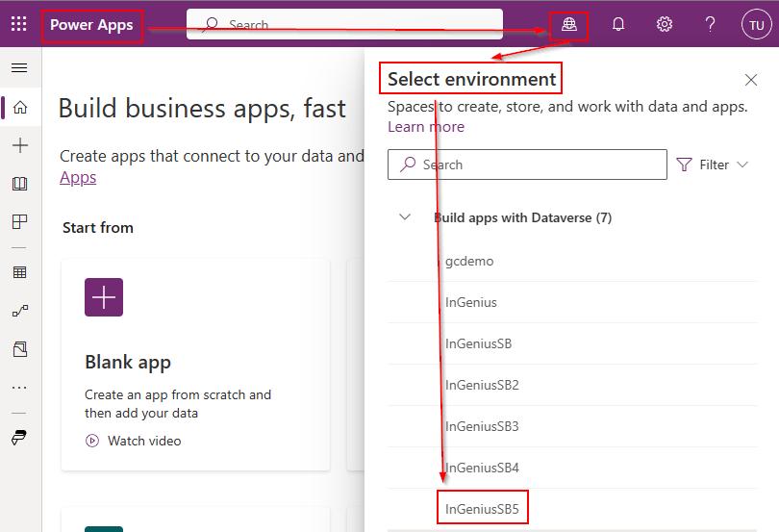Go to Home in the sidebar
This screenshot has width=779, height=532.
(x=19, y=108)
